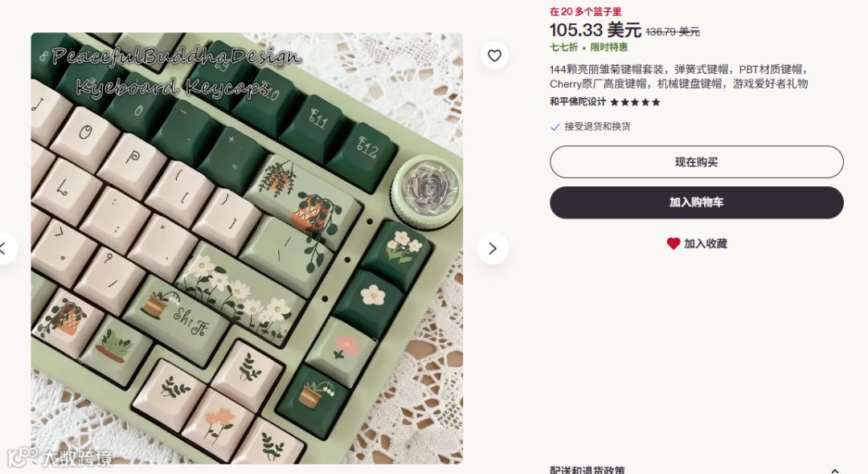868x474 pixels.
Task: Click the heart favorite icon on product image
Action: pos(494,55)
